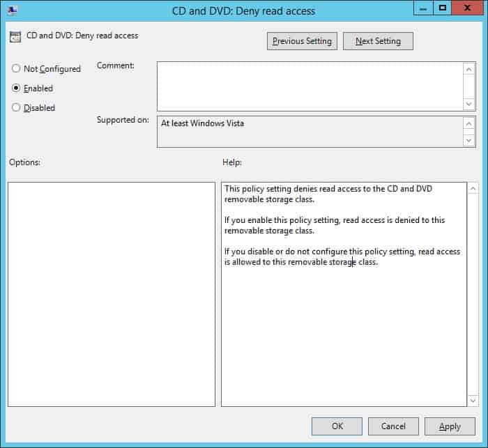Select the Enabled radio button
The height and width of the screenshot is (448, 488).
(16, 88)
